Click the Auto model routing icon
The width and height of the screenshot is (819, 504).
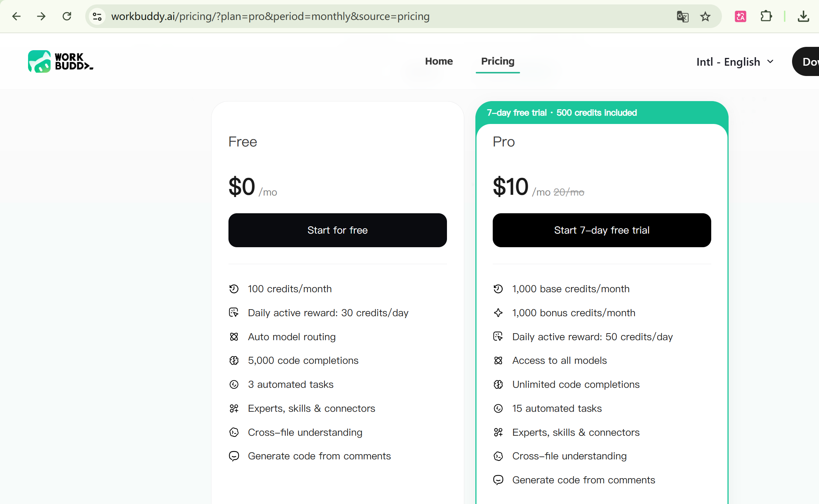(x=234, y=337)
